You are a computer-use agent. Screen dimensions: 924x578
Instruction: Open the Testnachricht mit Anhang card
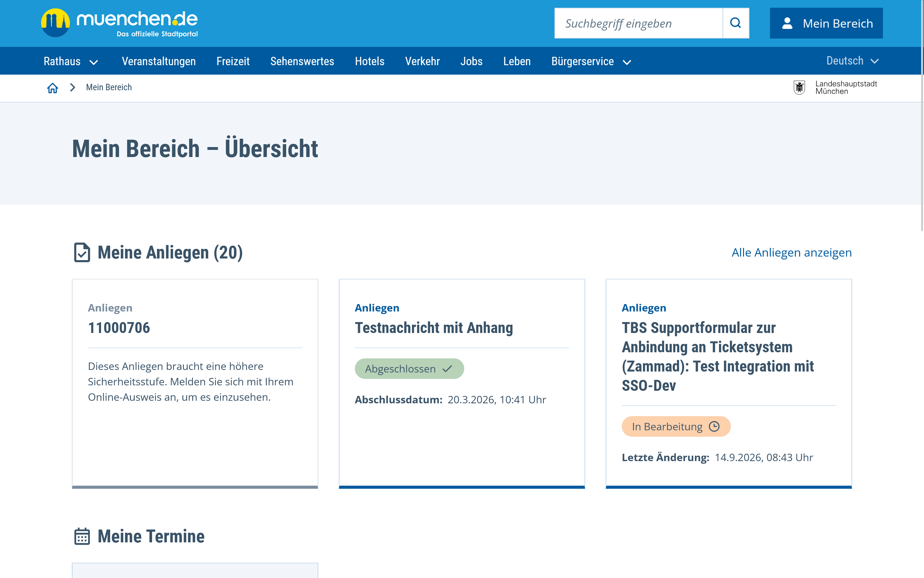462,384
